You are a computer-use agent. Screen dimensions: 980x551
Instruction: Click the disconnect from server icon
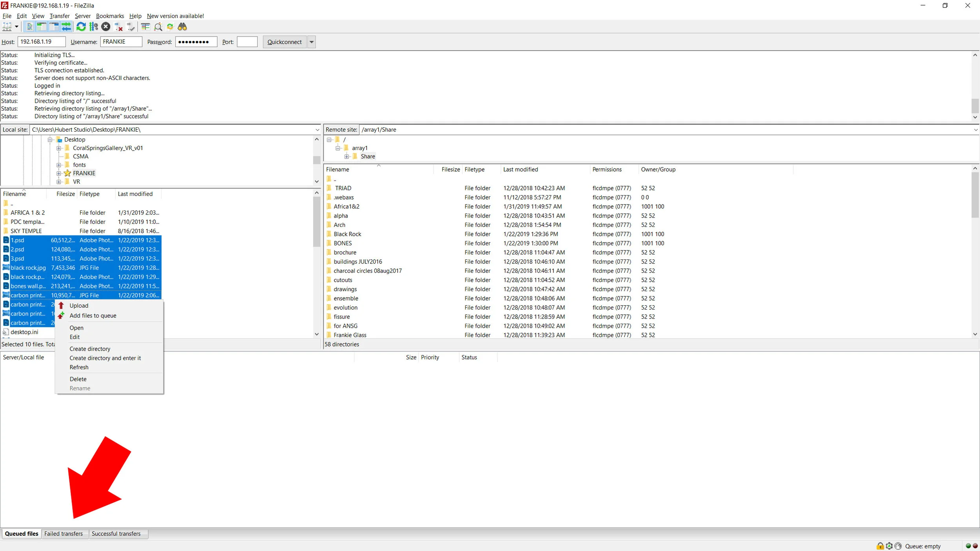coord(118,27)
